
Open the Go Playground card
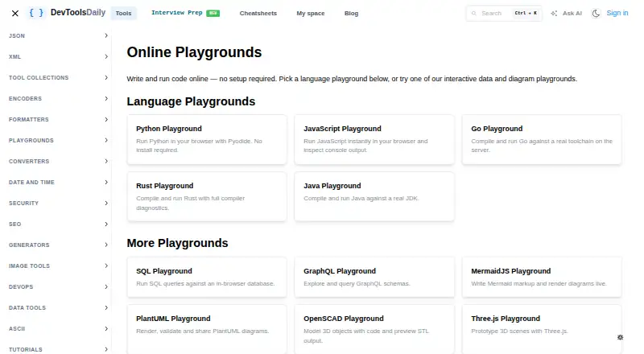pyautogui.click(x=542, y=140)
